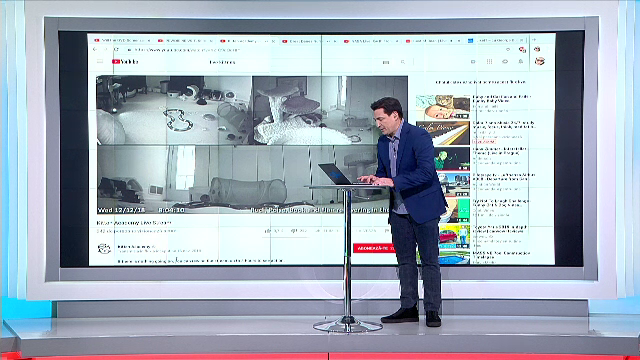640x360 pixels.
Task: Switch to the second YouTube browser tab
Action: pyautogui.click(x=185, y=40)
